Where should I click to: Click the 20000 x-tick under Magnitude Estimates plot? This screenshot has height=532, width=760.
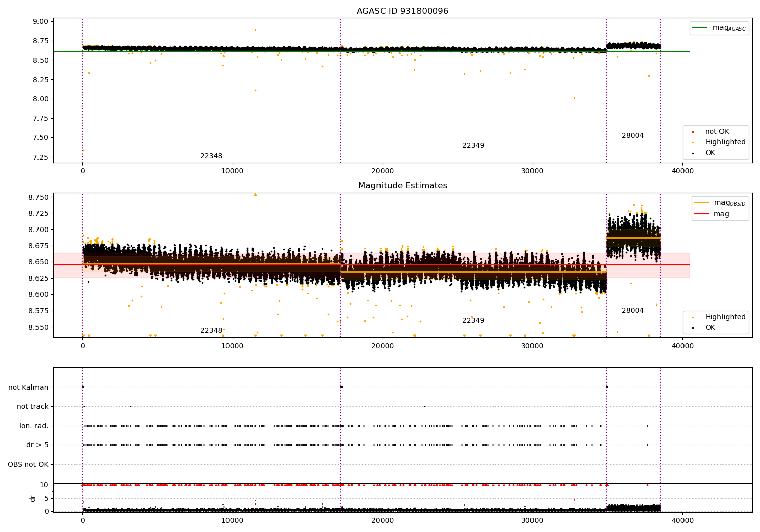[x=383, y=346]
